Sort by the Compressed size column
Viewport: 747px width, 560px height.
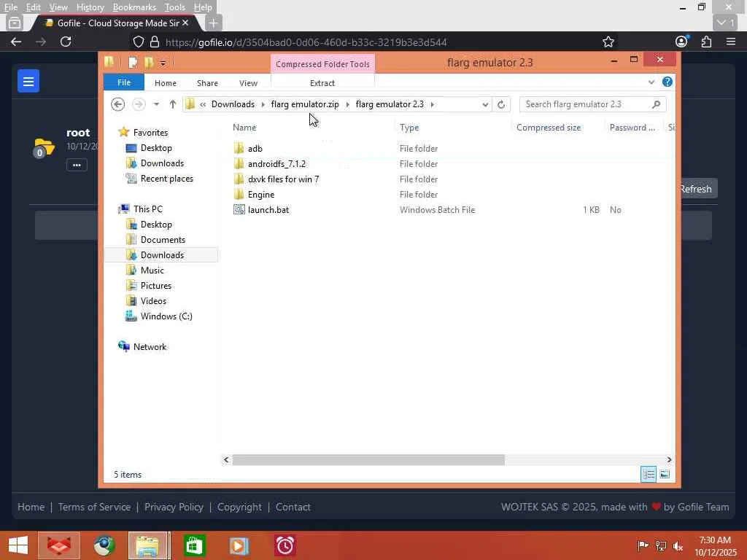click(549, 128)
